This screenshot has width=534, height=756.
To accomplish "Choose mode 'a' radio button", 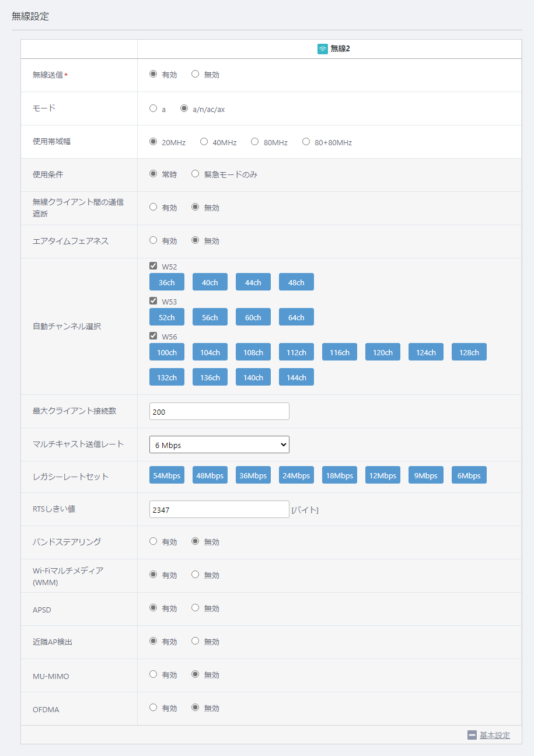I will point(153,108).
